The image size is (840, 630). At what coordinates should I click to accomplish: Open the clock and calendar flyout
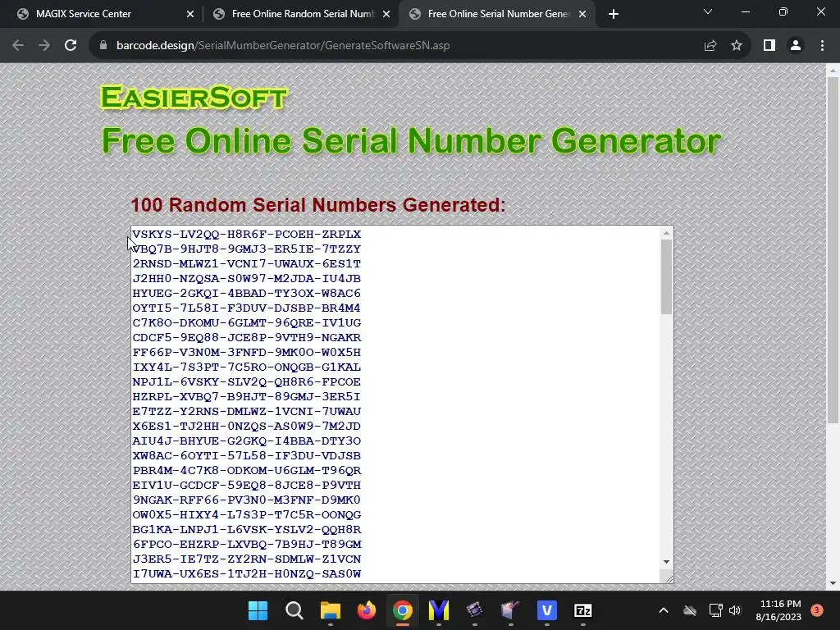click(x=778, y=610)
